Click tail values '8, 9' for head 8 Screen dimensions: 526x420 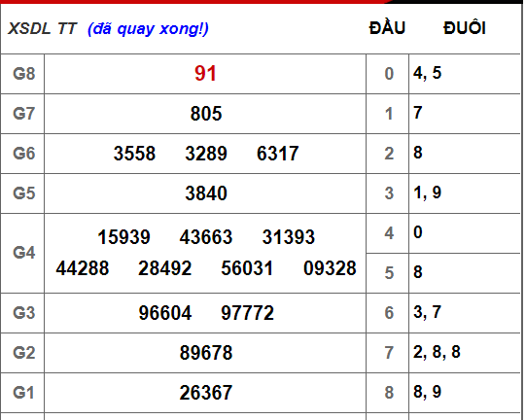pos(427,392)
